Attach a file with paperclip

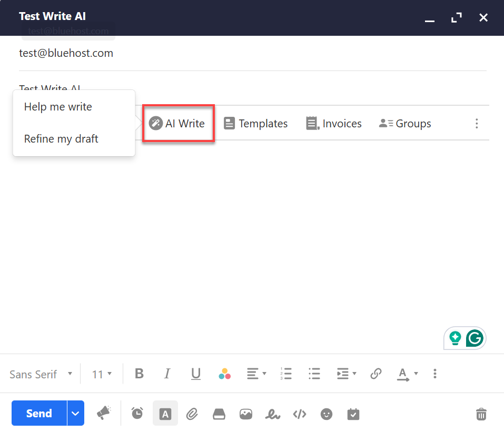click(x=192, y=414)
